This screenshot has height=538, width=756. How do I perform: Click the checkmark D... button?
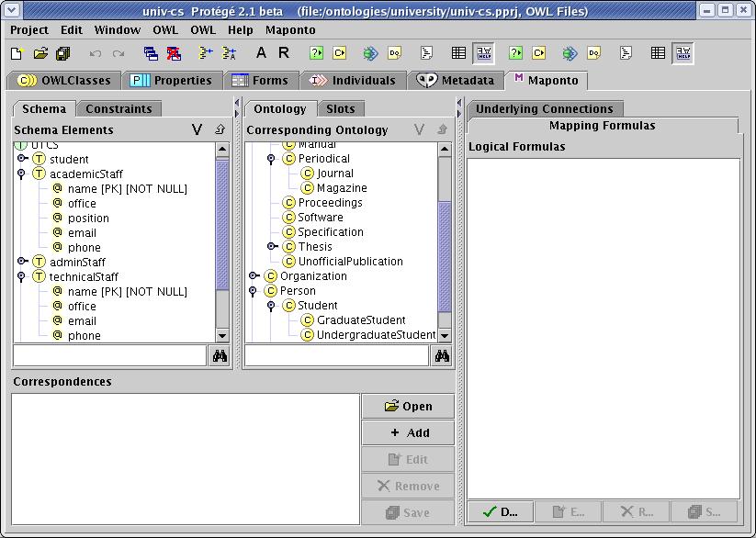[x=500, y=511]
